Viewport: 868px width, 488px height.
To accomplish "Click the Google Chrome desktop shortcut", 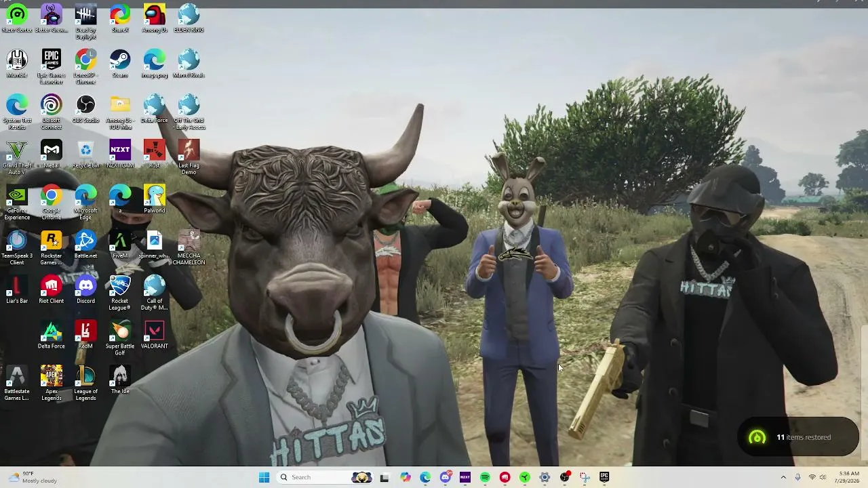I will tap(52, 203).
